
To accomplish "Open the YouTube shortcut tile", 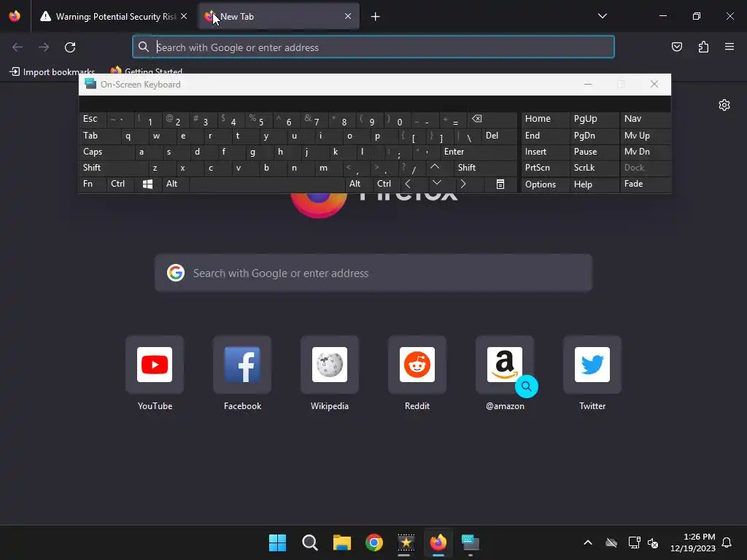I will 155,365.
